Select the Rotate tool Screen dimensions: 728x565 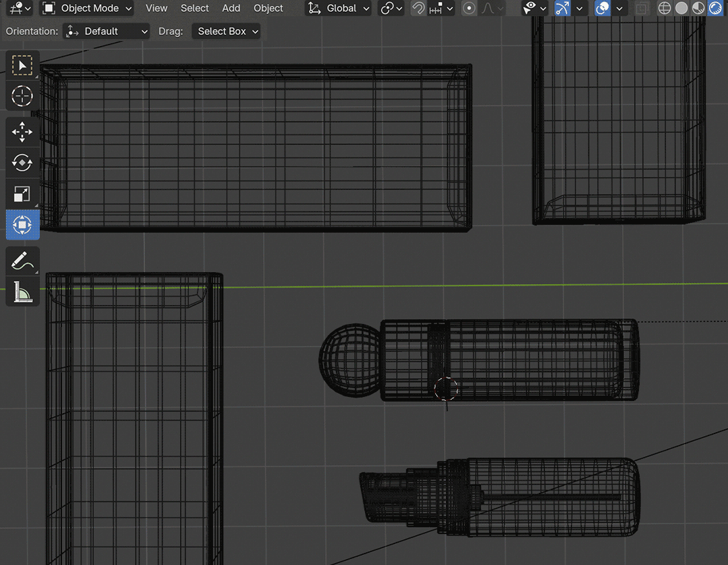tap(22, 163)
